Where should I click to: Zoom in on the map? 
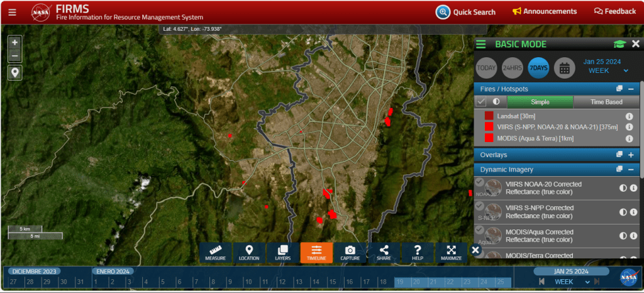[15, 42]
